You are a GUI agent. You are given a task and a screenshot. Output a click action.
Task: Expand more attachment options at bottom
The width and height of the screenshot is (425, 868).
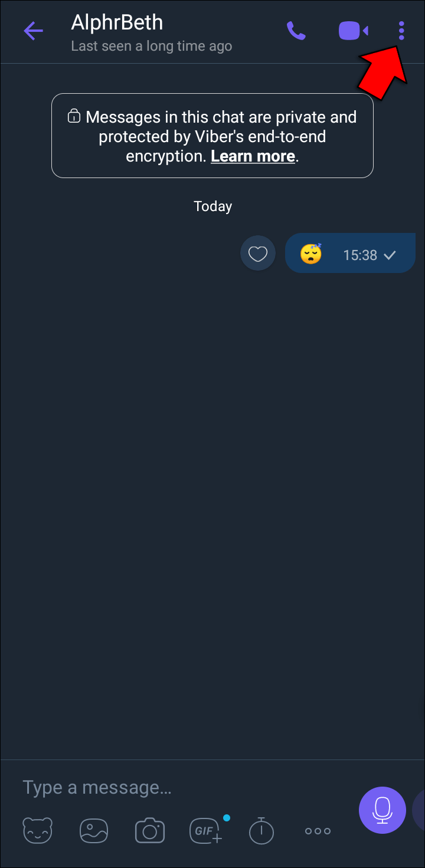tap(318, 831)
